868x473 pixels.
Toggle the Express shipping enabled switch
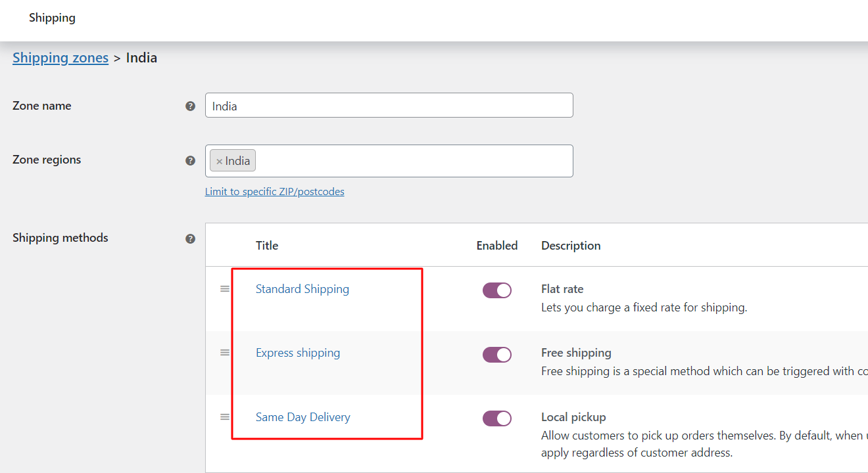coord(497,354)
